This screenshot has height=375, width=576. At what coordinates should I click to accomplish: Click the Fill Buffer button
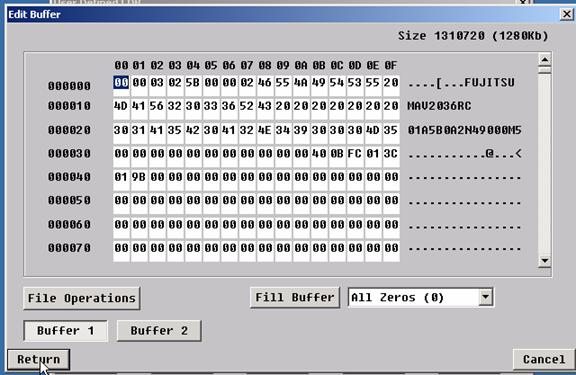[295, 298]
